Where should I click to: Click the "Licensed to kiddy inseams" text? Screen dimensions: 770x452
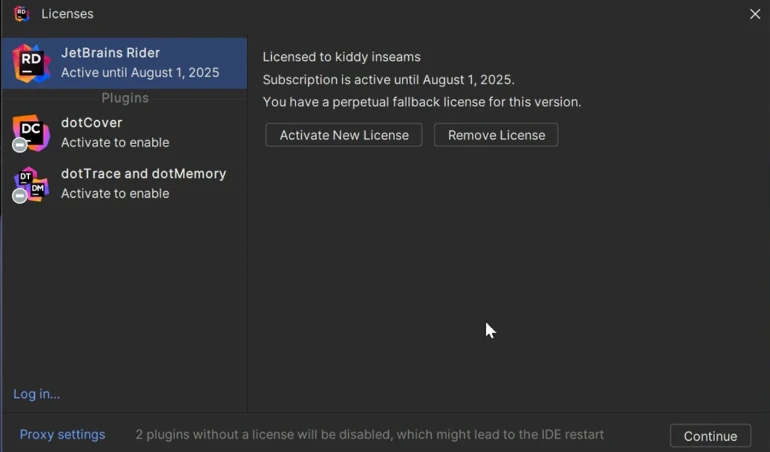point(342,57)
